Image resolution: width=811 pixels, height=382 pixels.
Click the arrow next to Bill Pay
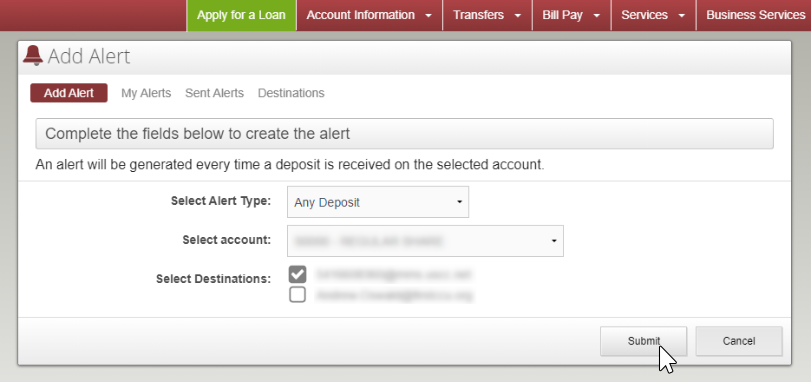click(x=597, y=16)
